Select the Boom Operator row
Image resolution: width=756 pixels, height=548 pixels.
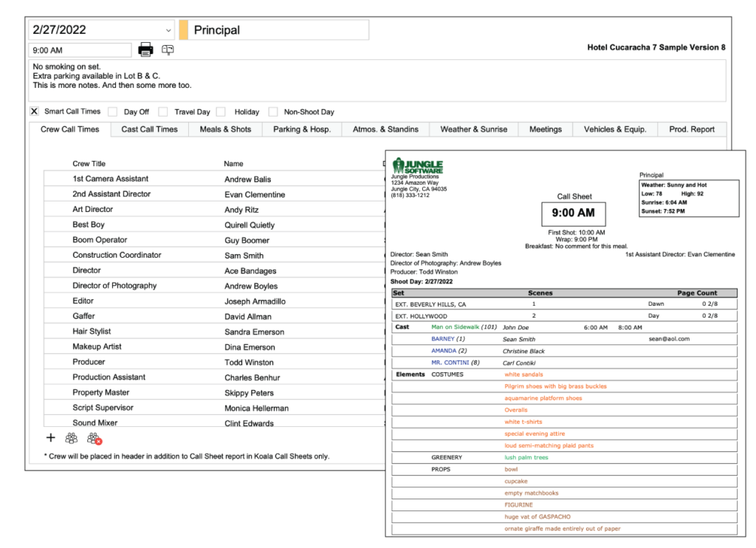pyautogui.click(x=215, y=240)
